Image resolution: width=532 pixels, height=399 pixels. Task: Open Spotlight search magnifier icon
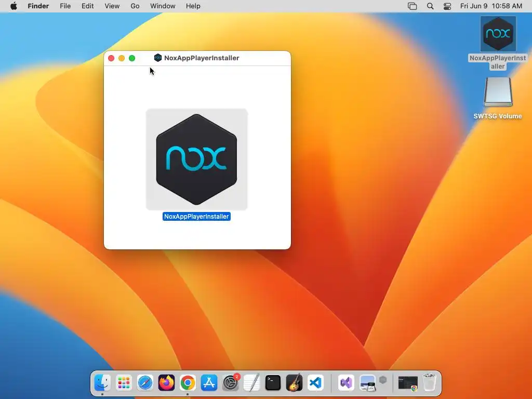(x=430, y=6)
